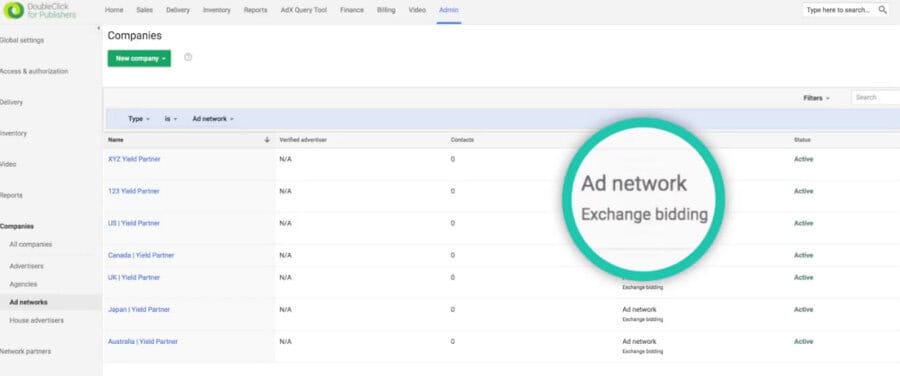
Task: Sort by Name column arrow
Action: 267,139
